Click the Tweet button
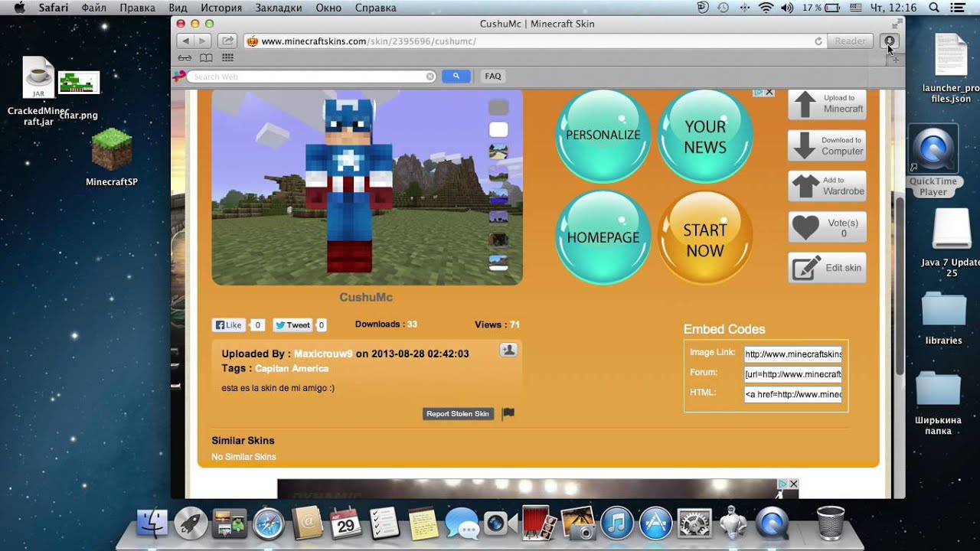The image size is (980, 551). tap(292, 325)
